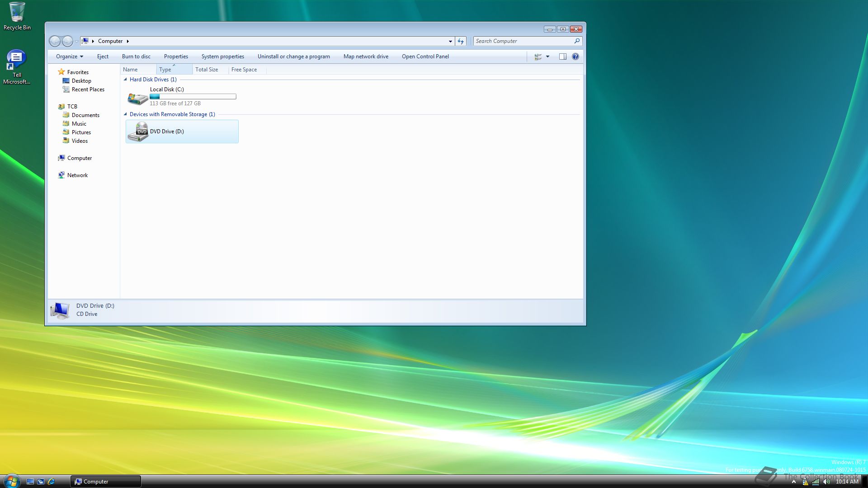Click the 'CD Drive' text in the details pane
Screen dimensions: 868x488
click(x=87, y=314)
